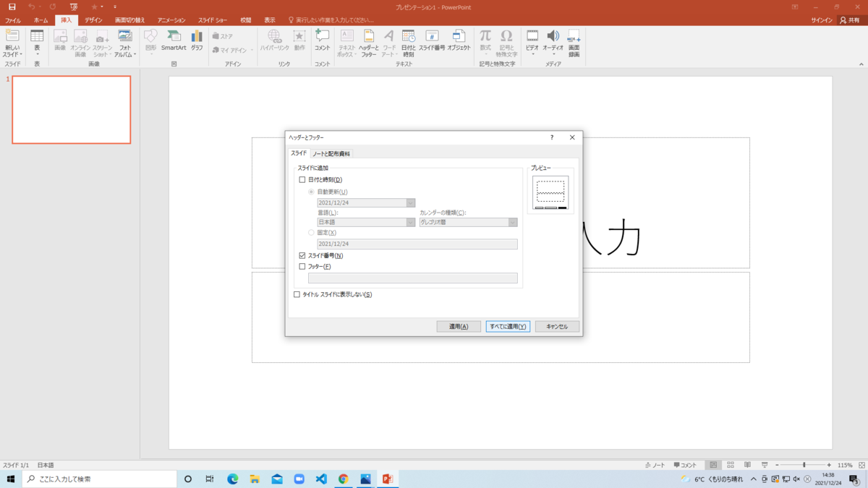Adjust the zoom slider in status bar
Viewport: 868px width, 488px height.
(803, 465)
